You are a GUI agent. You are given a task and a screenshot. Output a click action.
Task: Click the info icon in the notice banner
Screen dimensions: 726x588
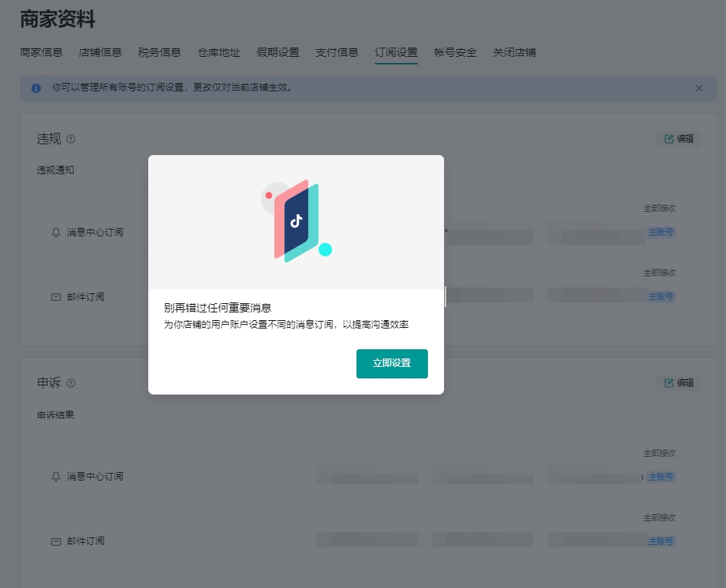point(36,88)
